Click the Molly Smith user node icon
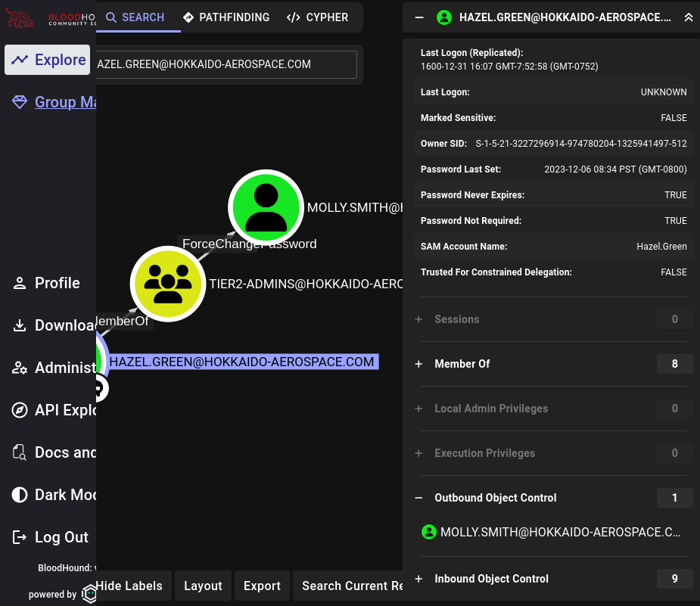The height and width of the screenshot is (606, 700). tap(266, 207)
